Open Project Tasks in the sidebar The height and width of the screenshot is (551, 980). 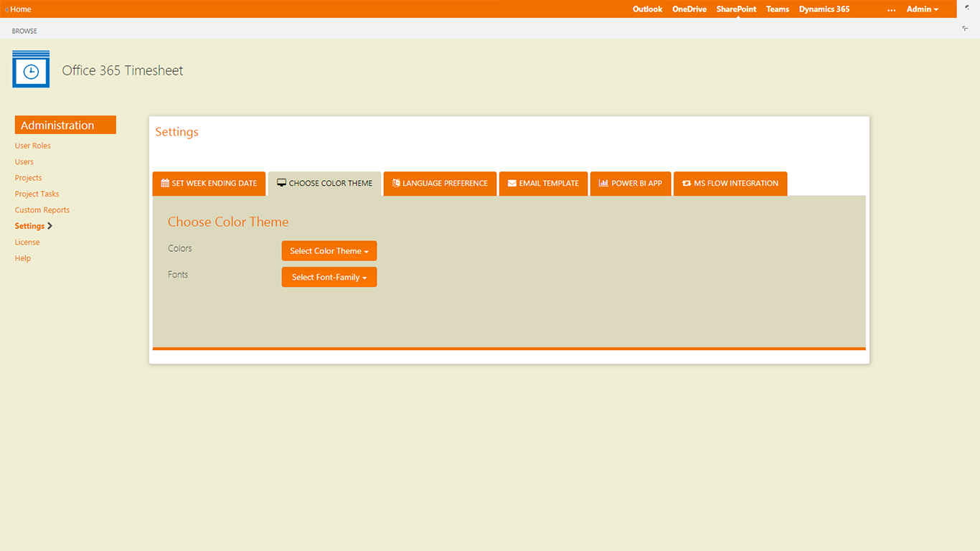click(x=37, y=194)
